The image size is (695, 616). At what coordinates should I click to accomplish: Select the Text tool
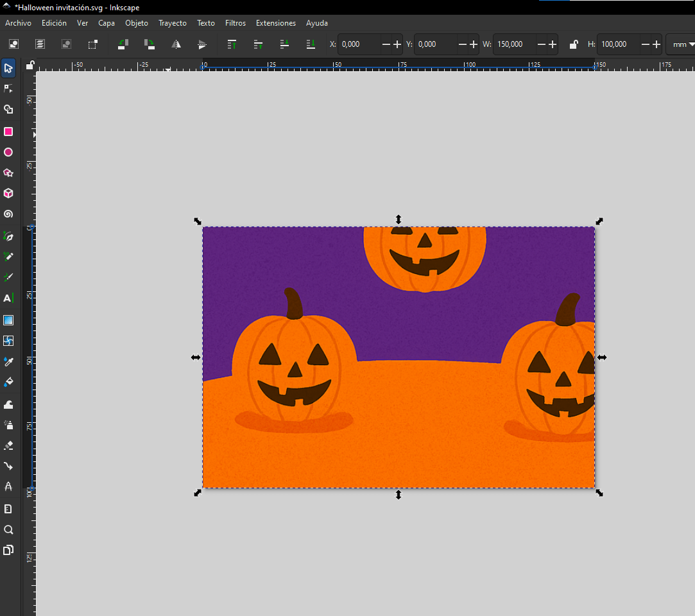coord(8,298)
